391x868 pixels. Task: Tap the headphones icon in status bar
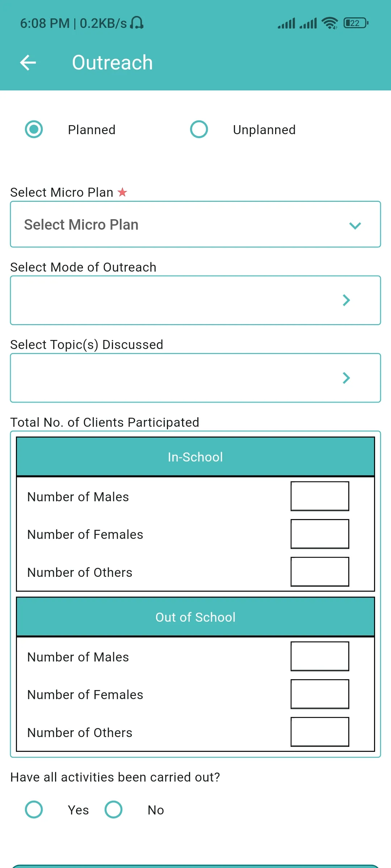coord(137,23)
